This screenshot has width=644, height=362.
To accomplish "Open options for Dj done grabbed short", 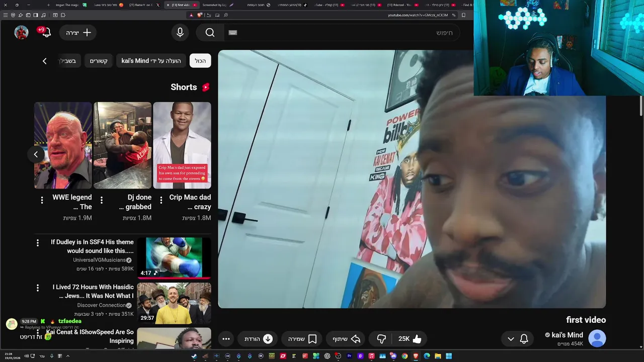I will (x=101, y=200).
